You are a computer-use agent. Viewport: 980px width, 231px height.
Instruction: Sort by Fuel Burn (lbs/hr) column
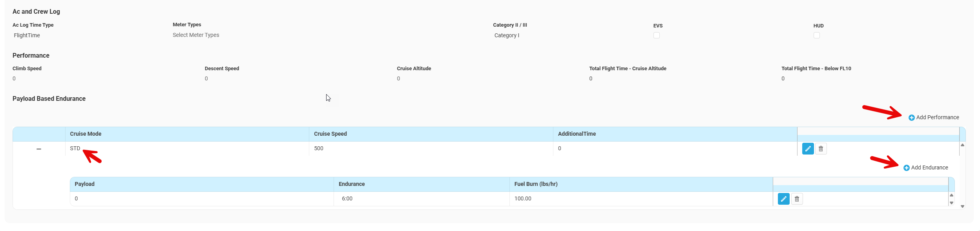click(536, 184)
